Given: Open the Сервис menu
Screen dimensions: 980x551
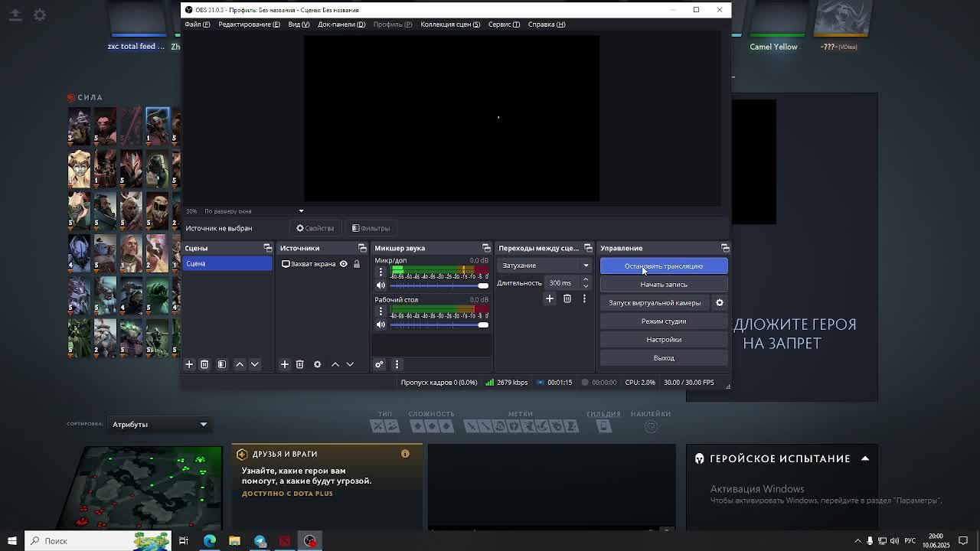Looking at the screenshot, I should click(x=504, y=24).
